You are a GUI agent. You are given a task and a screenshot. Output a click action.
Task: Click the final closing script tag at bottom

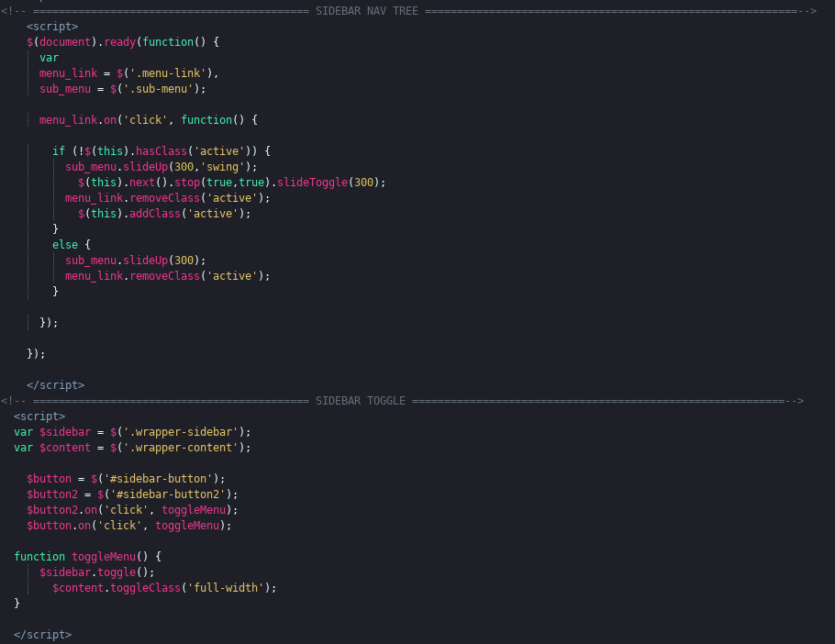click(42, 635)
